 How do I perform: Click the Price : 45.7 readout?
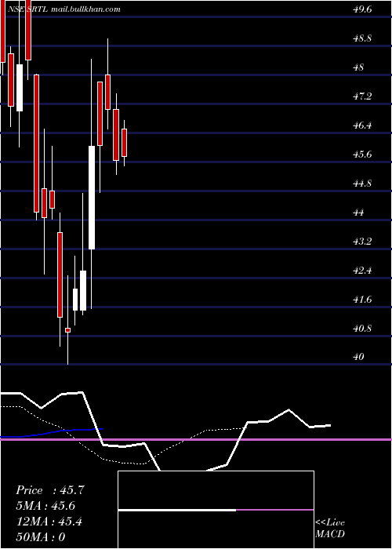[50, 490]
